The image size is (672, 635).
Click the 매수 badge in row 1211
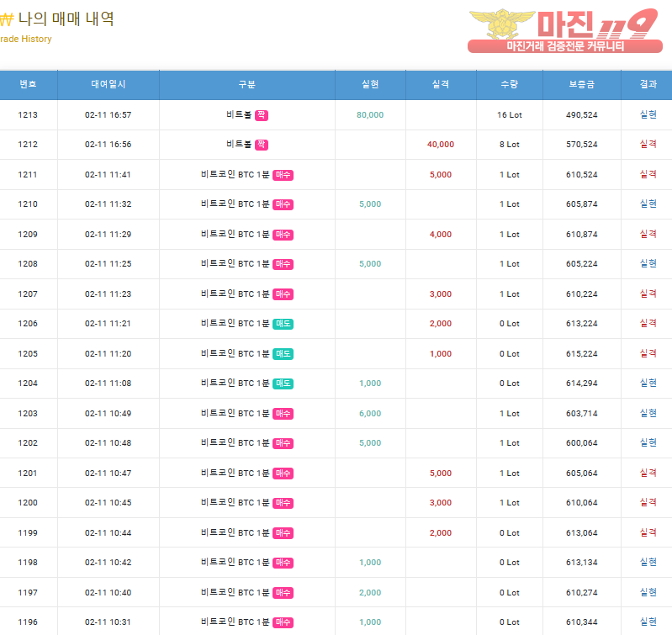283,175
